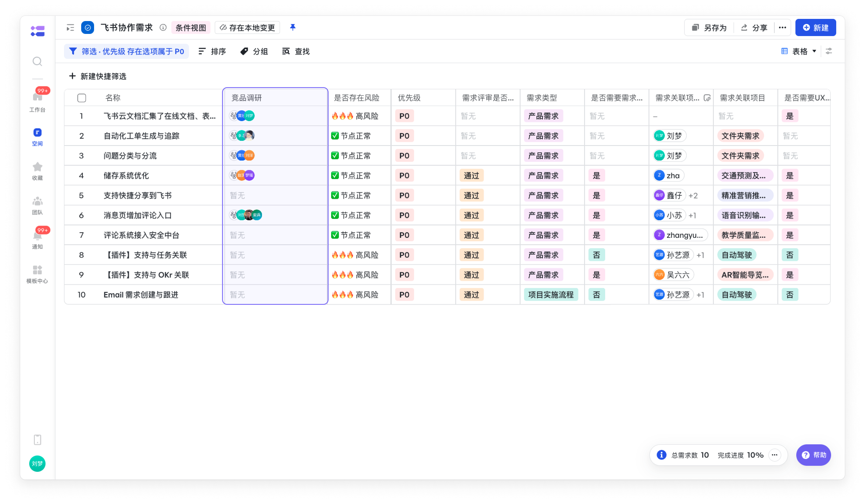
Task: Click the 通过 review tag for 储存系统优化
Action: [472, 176]
